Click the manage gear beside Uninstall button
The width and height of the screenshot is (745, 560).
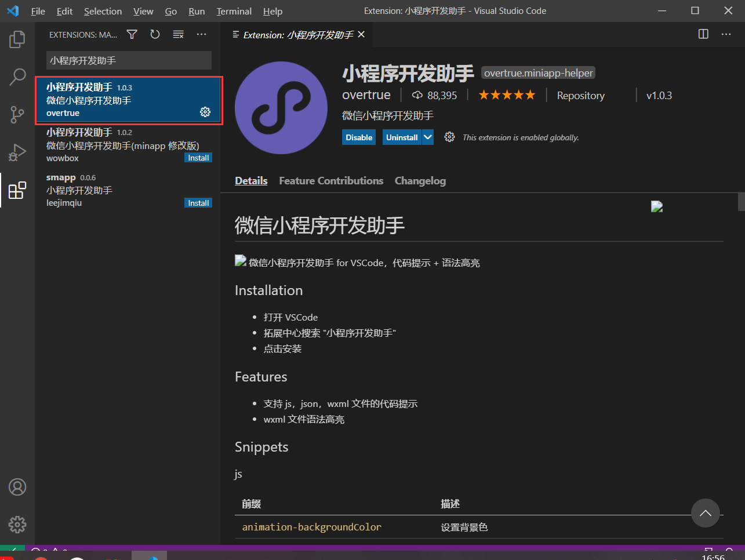[x=449, y=137]
